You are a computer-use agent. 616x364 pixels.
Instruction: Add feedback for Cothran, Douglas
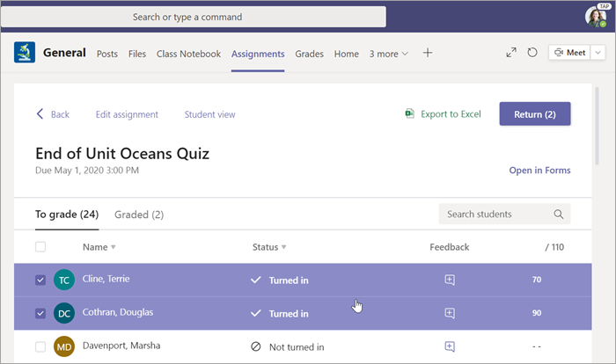(450, 313)
